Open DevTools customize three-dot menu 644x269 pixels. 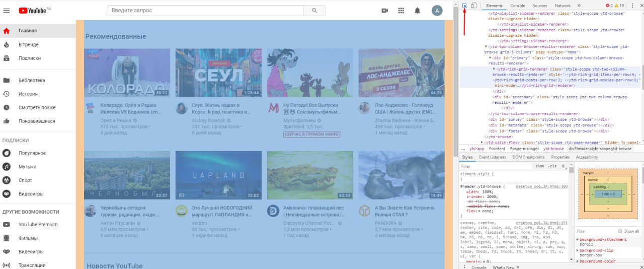632,6
